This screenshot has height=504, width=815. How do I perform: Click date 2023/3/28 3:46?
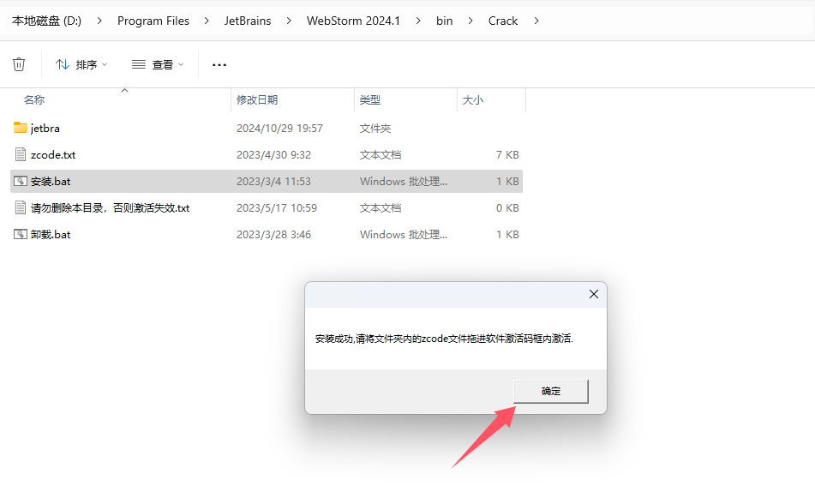(x=273, y=235)
